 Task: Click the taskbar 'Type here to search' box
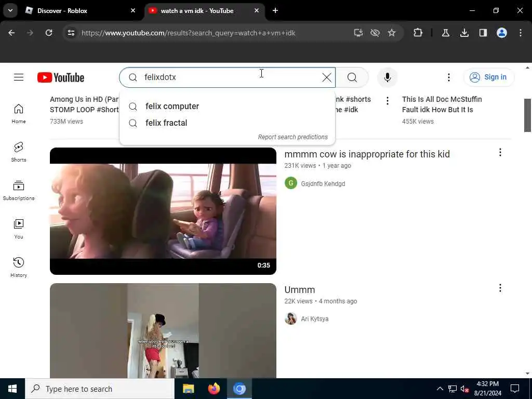click(x=100, y=389)
